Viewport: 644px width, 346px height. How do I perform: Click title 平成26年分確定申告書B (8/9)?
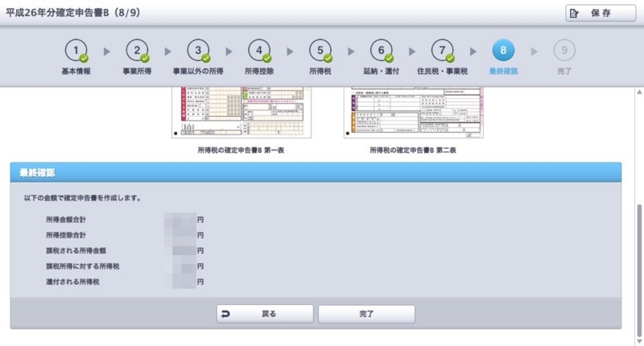coord(73,13)
